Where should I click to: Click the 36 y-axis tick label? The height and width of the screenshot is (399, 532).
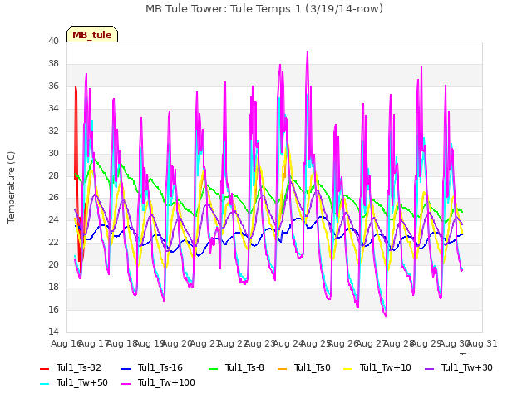pyautogui.click(x=53, y=86)
